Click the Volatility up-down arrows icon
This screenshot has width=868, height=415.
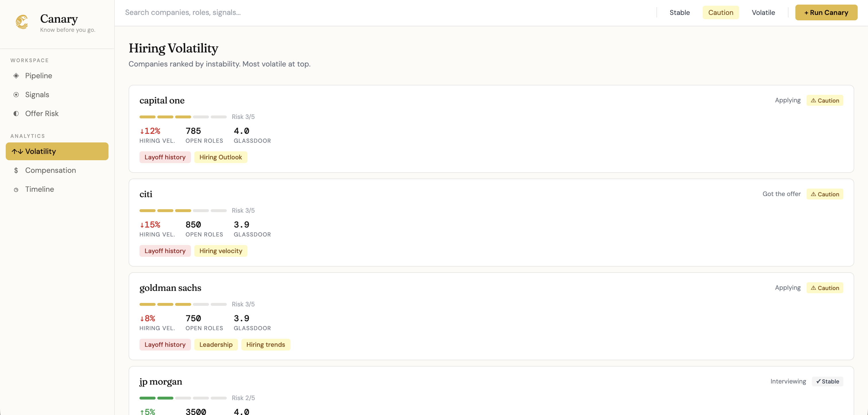click(x=17, y=151)
